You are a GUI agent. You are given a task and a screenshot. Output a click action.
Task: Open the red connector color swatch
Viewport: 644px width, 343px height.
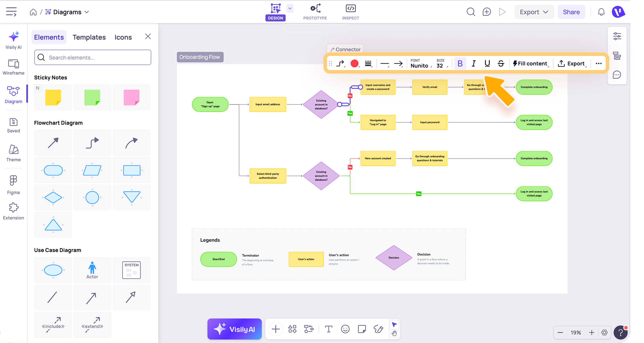click(355, 64)
